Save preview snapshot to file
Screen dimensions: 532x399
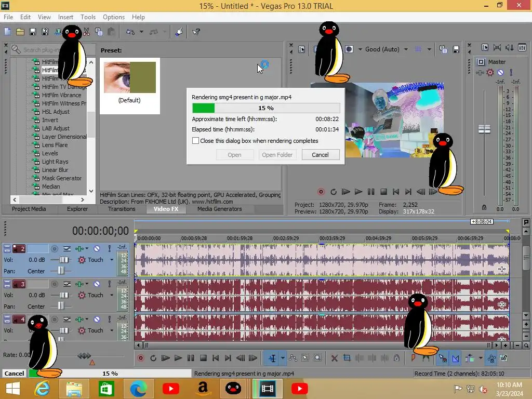tap(456, 49)
